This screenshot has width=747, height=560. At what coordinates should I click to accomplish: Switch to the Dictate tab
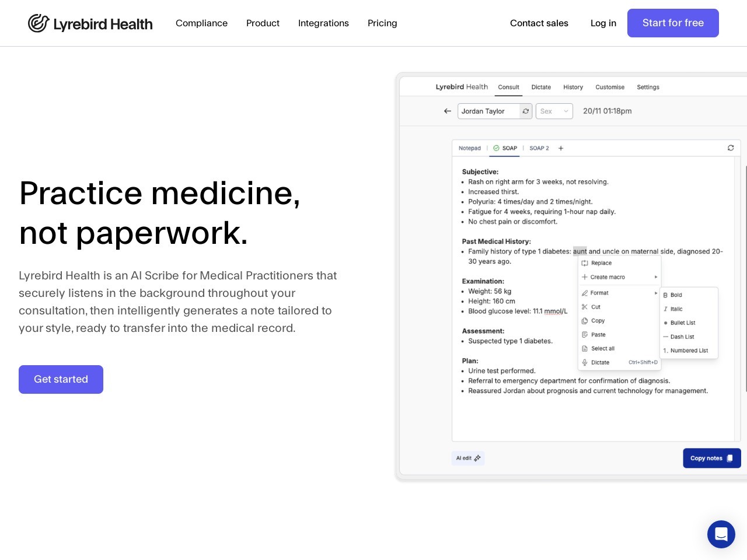pyautogui.click(x=541, y=87)
